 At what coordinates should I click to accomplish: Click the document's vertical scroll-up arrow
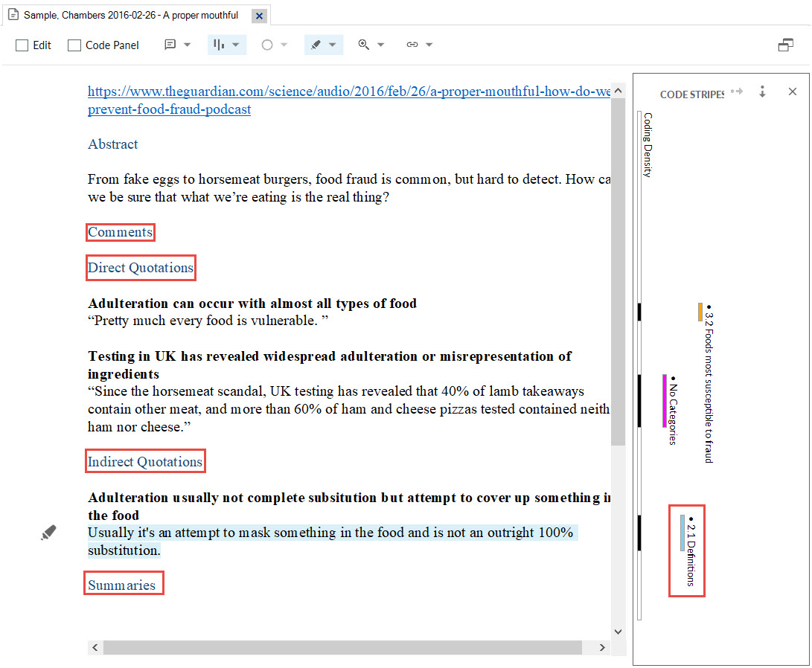(618, 91)
